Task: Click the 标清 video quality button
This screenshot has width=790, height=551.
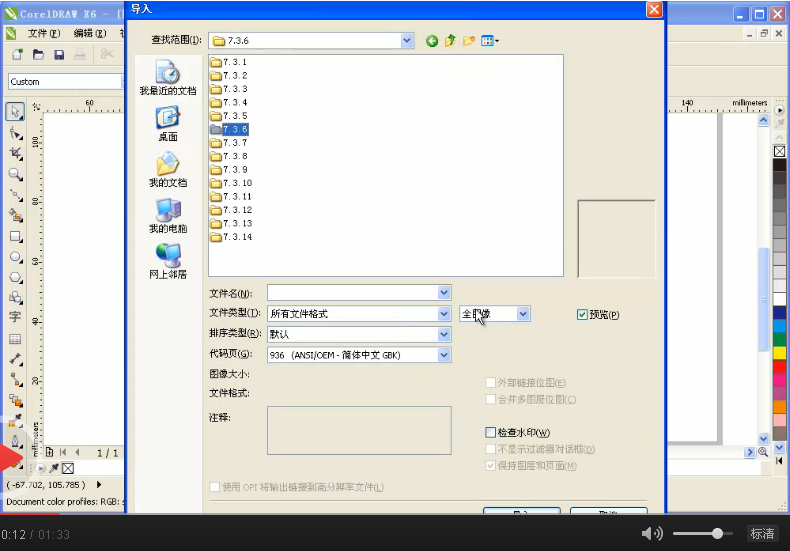Action: [x=762, y=533]
